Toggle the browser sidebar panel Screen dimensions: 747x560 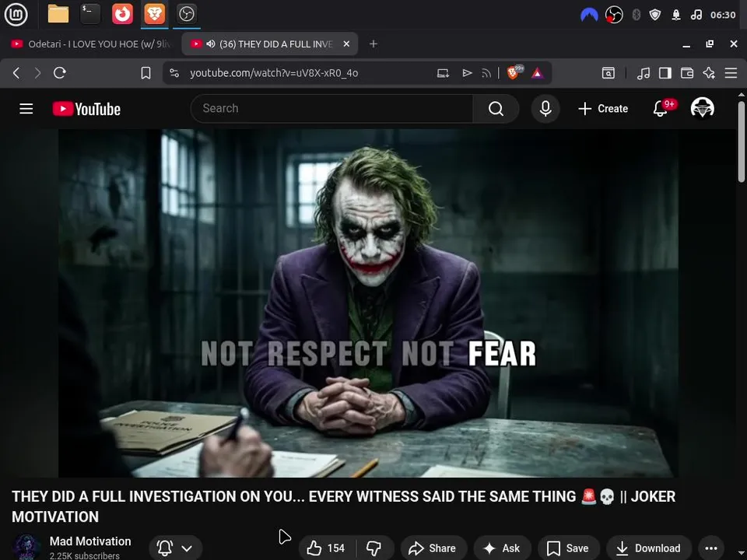click(x=665, y=73)
